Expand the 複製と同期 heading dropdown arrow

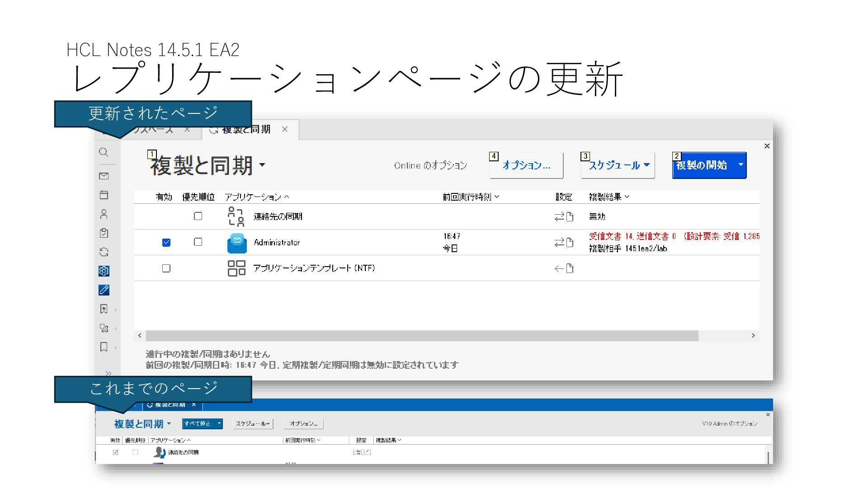[x=262, y=164]
